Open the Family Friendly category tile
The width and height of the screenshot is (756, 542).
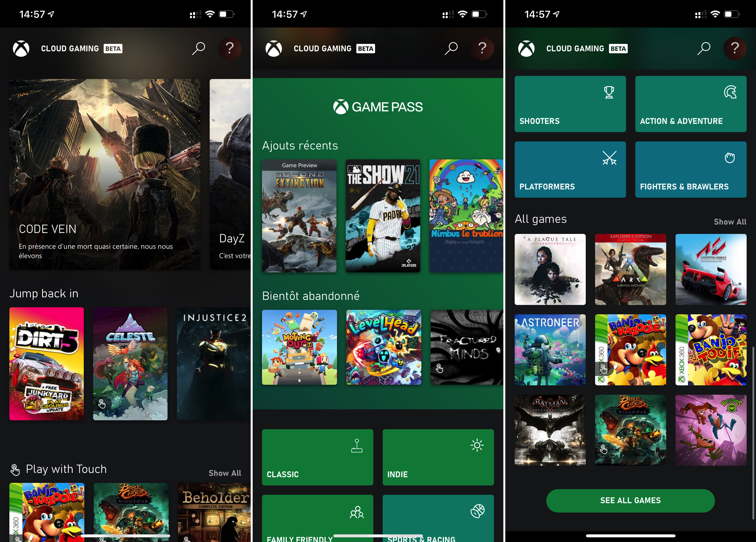[317, 518]
